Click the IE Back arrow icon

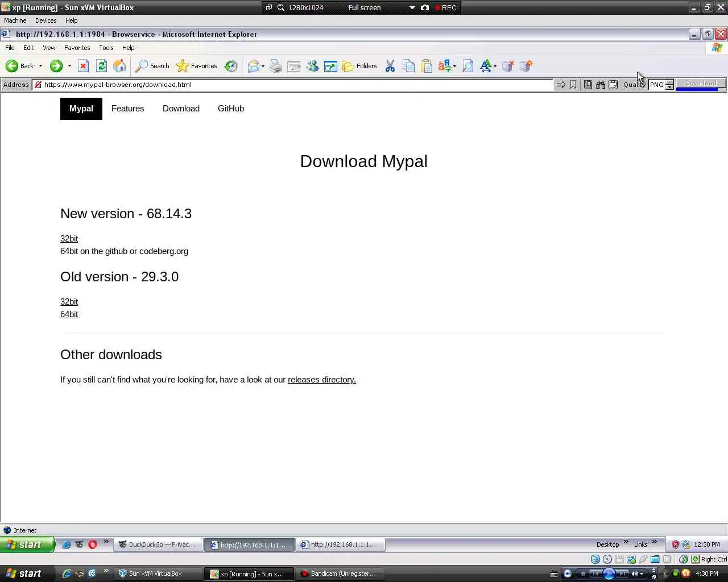click(x=12, y=66)
